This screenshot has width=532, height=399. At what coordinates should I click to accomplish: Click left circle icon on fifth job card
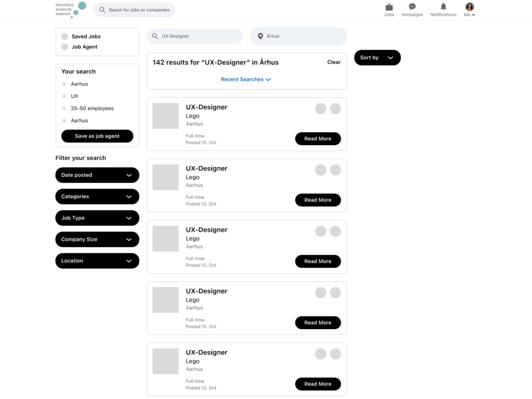tap(320, 354)
